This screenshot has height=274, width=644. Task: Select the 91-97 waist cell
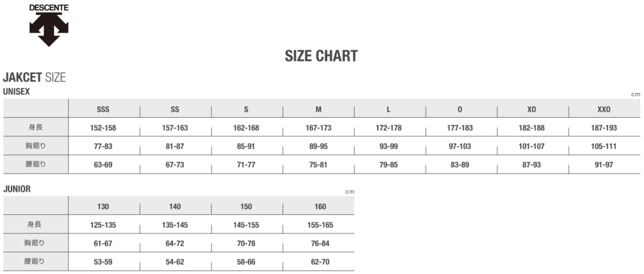(603, 164)
